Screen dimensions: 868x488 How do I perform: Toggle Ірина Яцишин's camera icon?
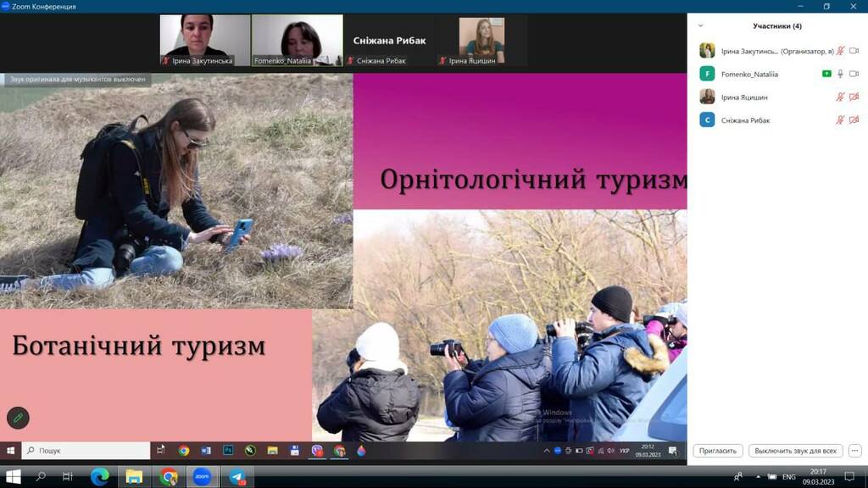coord(854,97)
